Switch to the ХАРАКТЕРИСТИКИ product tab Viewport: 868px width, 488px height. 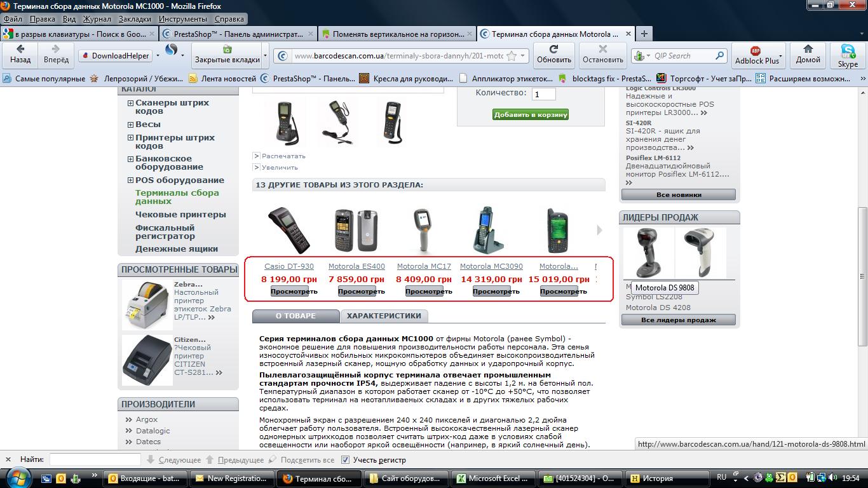click(x=384, y=316)
